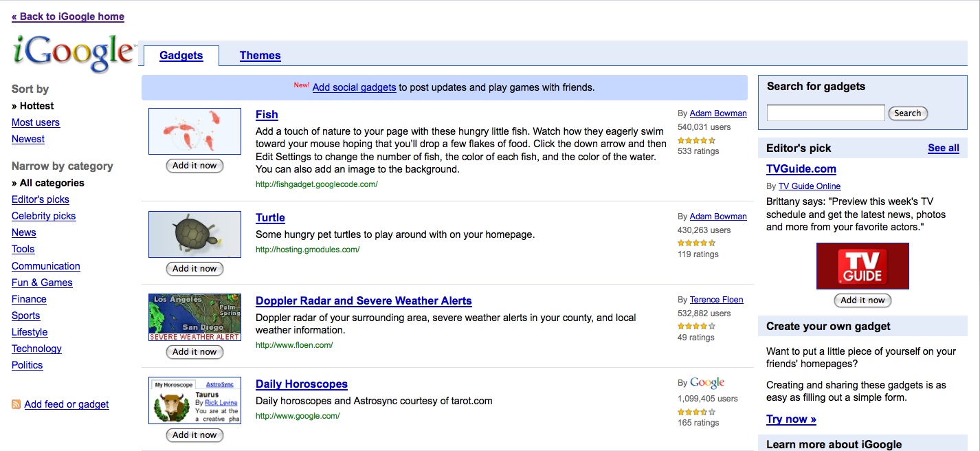Focus the Search for gadgets text field
The width and height of the screenshot is (980, 451).
(825, 113)
